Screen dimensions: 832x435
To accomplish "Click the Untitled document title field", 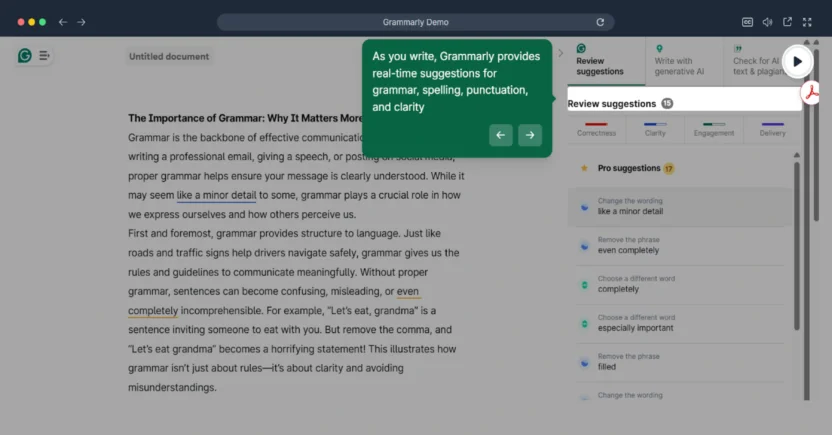I will [169, 56].
